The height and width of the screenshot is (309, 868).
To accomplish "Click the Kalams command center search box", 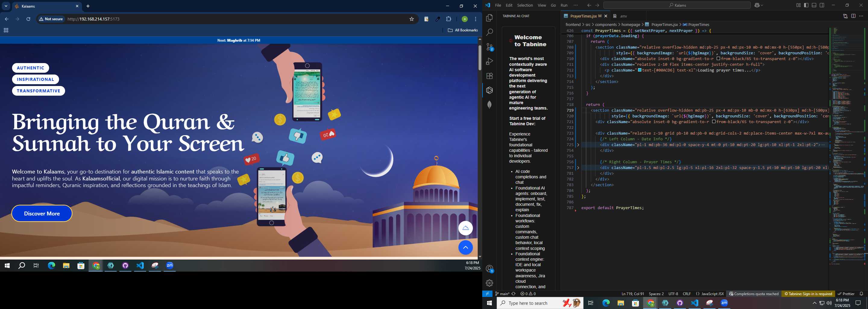I will [x=677, y=5].
